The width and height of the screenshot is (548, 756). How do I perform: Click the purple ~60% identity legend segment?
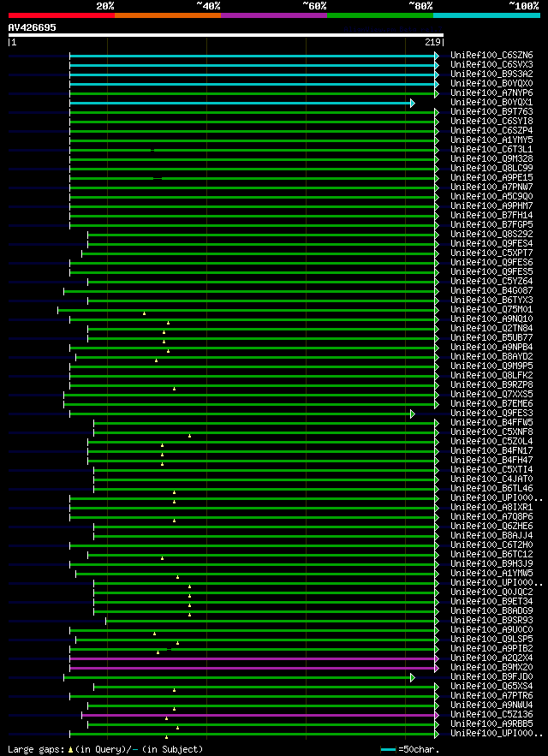point(274,15)
